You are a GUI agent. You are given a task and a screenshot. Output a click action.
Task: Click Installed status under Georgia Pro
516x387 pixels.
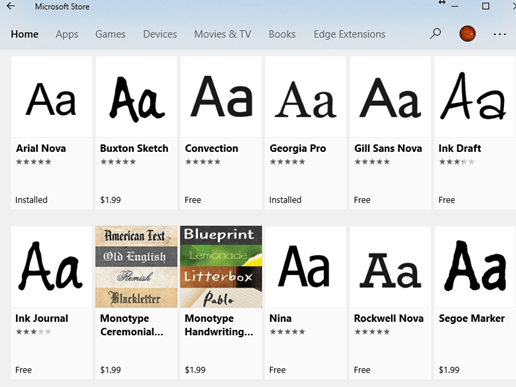click(285, 200)
